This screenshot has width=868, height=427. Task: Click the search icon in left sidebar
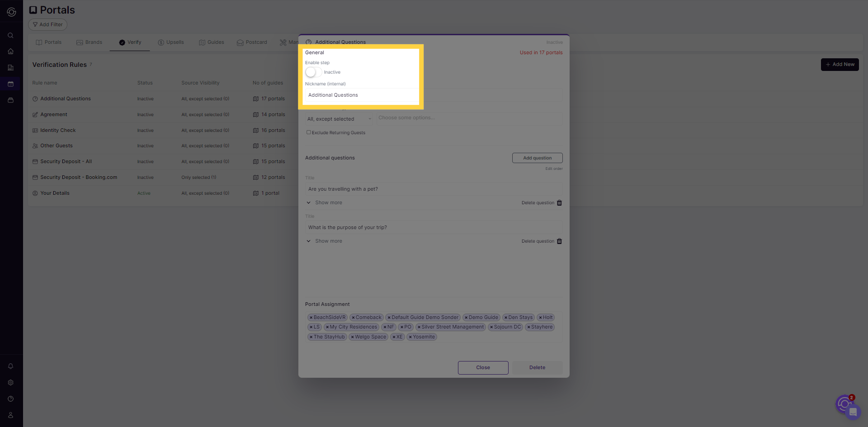(x=10, y=35)
